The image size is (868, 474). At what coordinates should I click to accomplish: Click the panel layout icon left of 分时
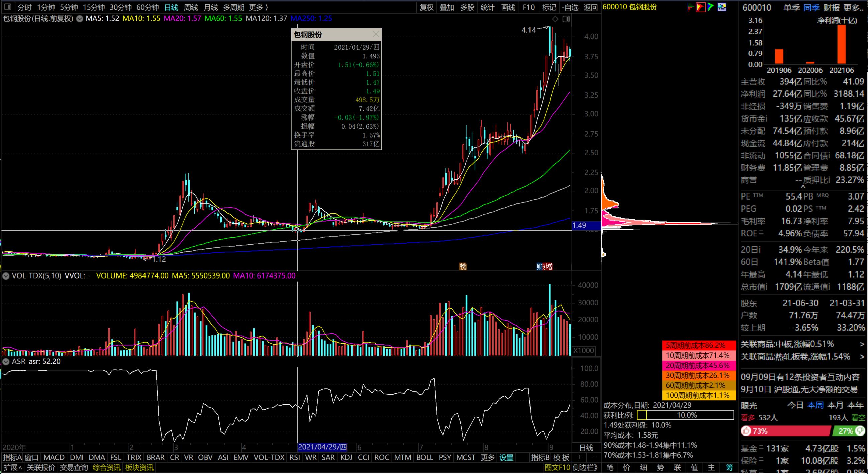point(7,7)
